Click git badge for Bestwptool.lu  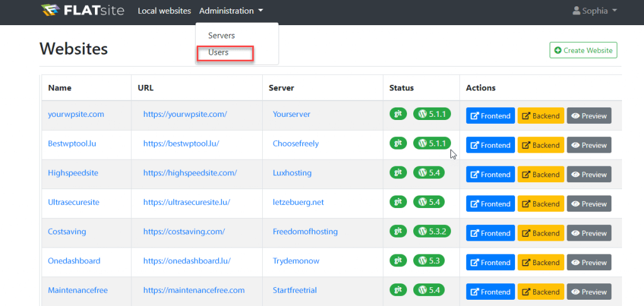(398, 143)
